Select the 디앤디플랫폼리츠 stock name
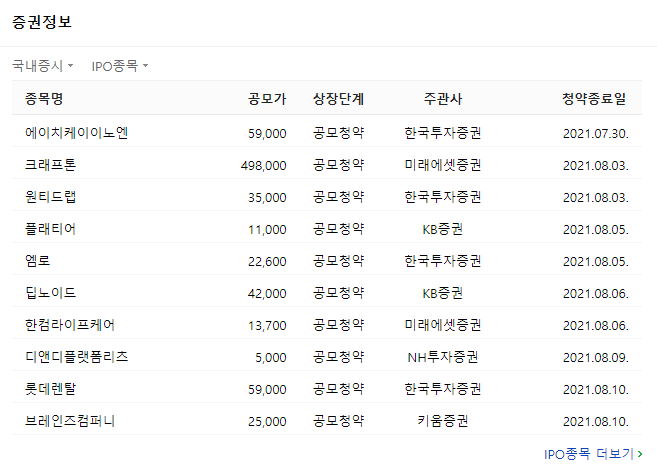 (76, 357)
